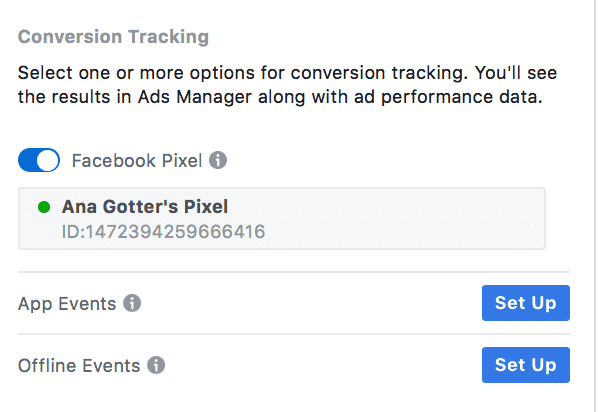Click the green active status dot
The image size is (598, 412).
coord(44,207)
